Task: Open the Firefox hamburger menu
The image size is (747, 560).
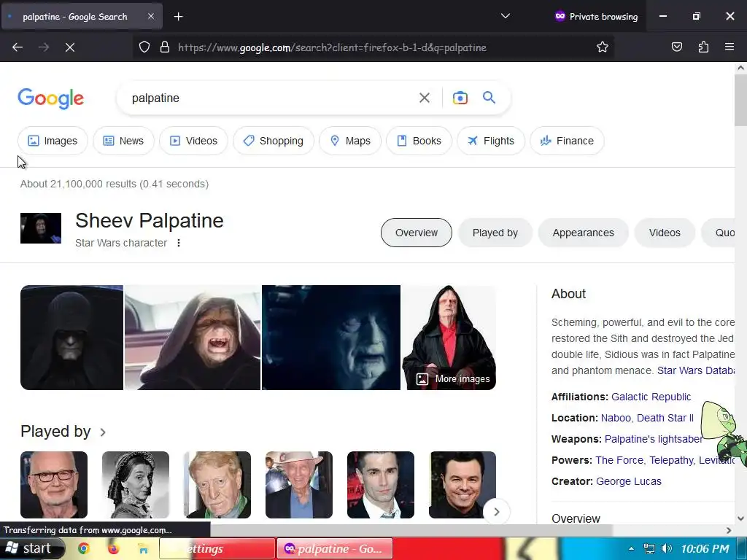Action: 729,47
